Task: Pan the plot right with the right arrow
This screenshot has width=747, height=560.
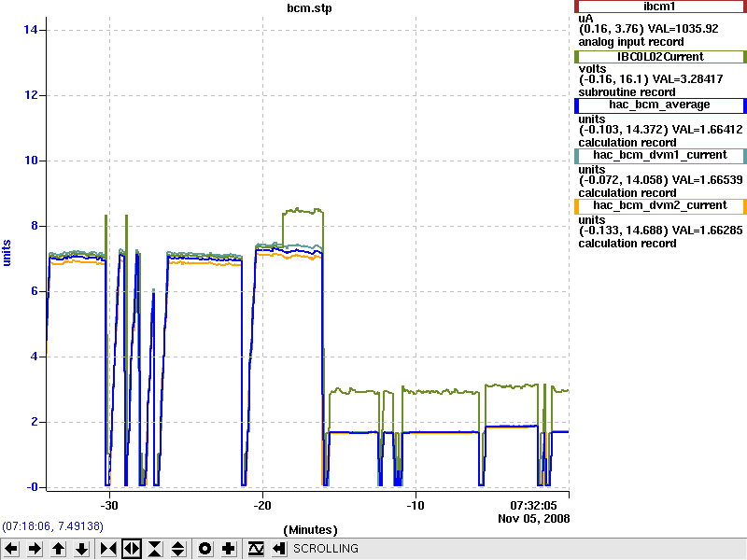Action: [35, 549]
